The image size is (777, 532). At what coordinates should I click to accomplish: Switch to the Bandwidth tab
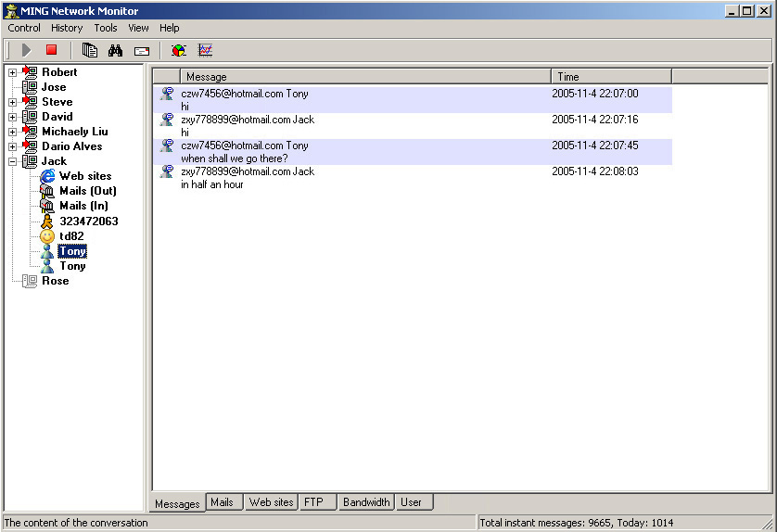(x=366, y=502)
